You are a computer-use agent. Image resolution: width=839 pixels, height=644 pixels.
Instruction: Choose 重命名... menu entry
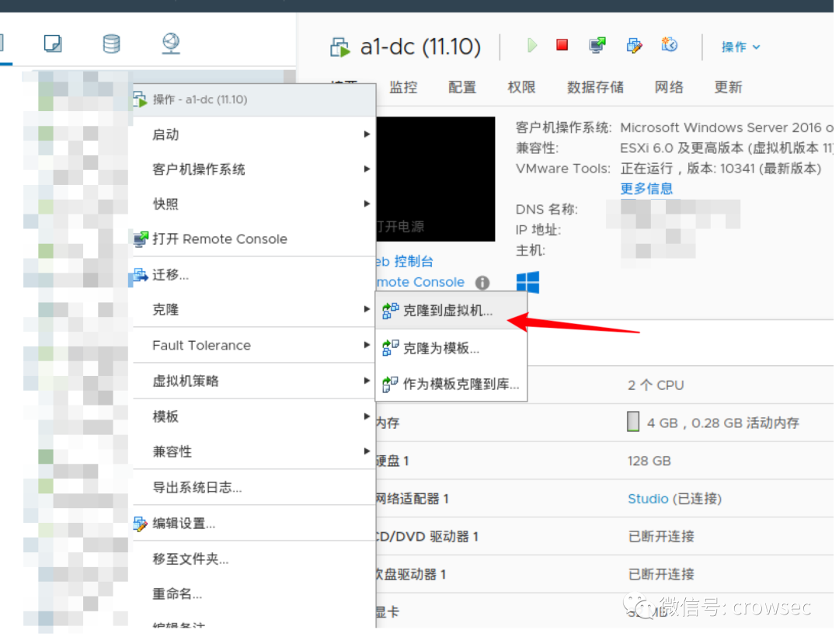[254, 594]
